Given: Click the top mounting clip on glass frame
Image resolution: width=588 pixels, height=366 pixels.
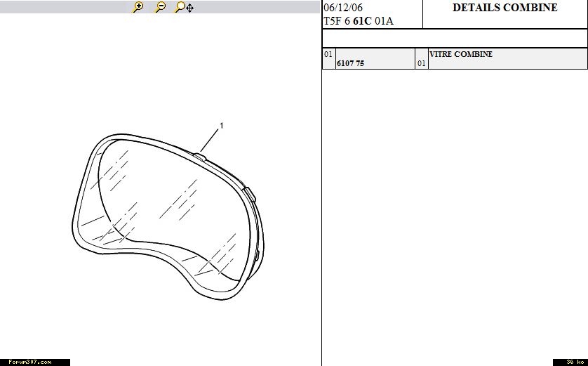Looking at the screenshot, I should click(x=200, y=155).
